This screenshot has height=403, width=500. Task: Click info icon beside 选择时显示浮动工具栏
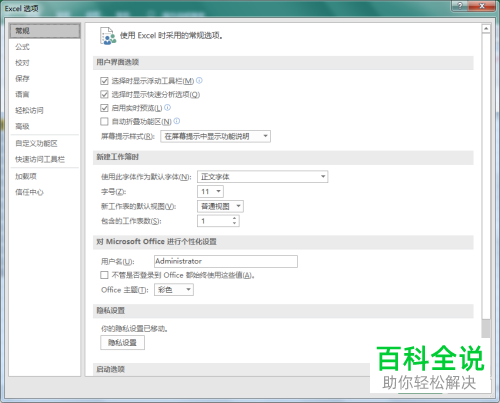point(199,80)
